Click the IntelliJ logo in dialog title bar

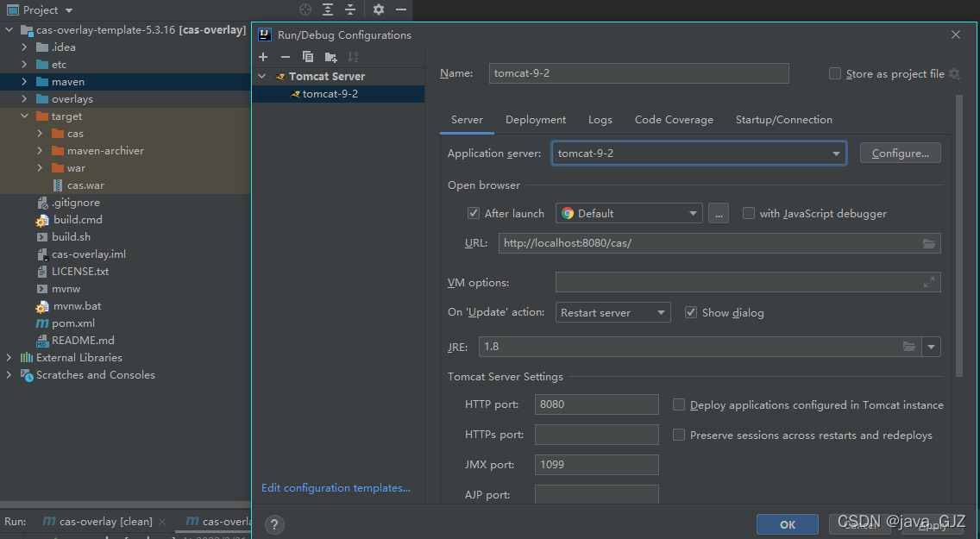pos(265,35)
